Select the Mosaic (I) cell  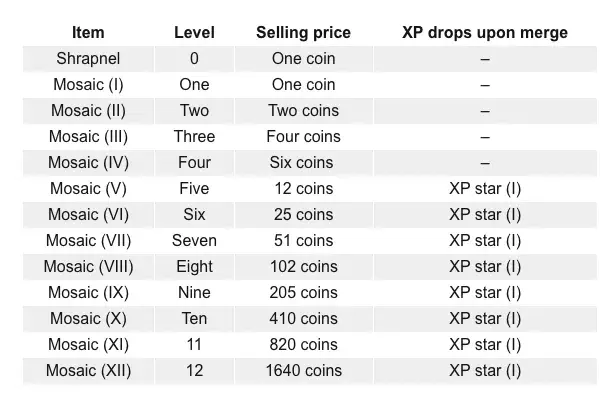pyautogui.click(x=88, y=85)
